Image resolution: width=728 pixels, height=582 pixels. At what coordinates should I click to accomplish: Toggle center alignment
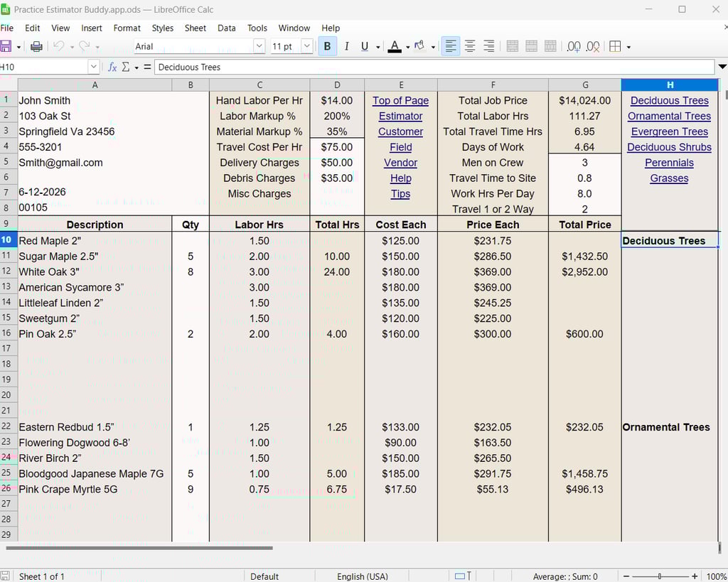click(470, 45)
